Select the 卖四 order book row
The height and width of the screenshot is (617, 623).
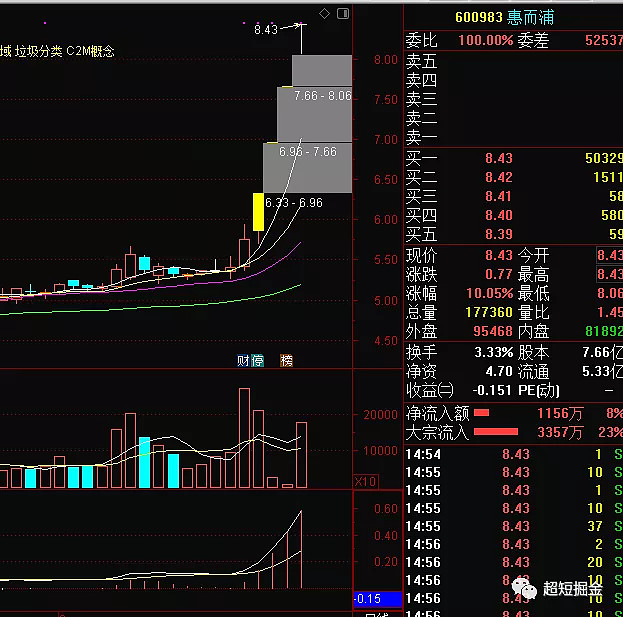(x=513, y=80)
